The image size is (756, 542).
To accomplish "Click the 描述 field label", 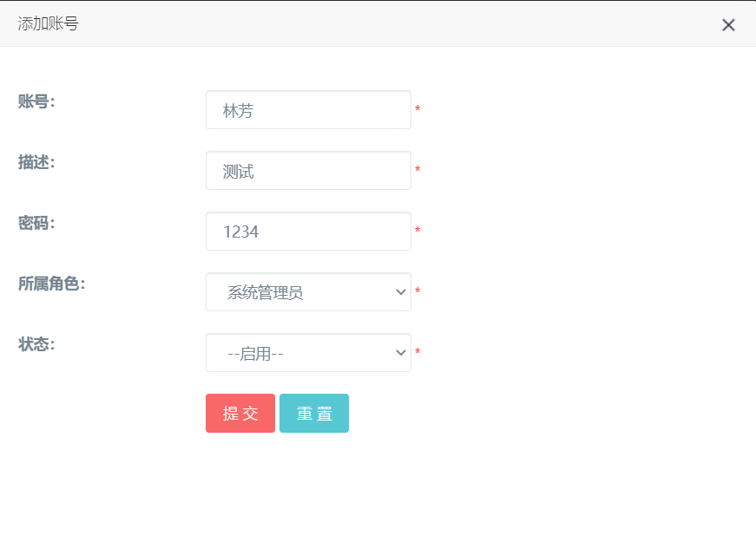I will pyautogui.click(x=36, y=162).
